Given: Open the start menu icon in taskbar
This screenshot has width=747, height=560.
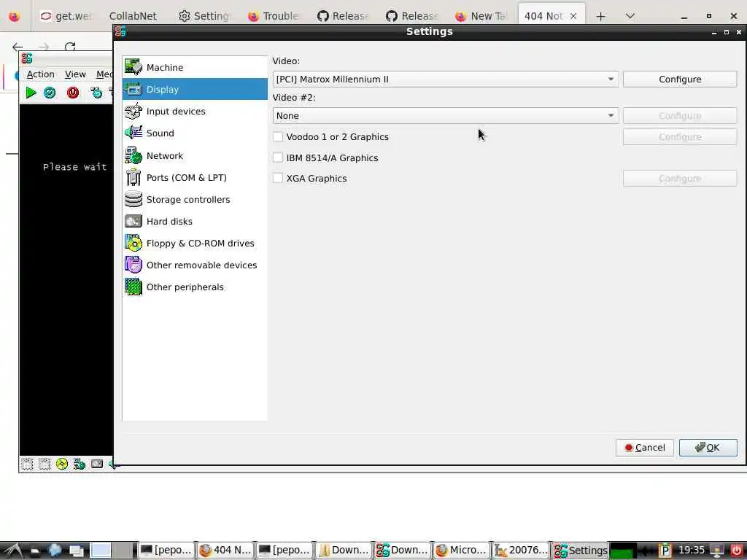Looking at the screenshot, I should 12,551.
